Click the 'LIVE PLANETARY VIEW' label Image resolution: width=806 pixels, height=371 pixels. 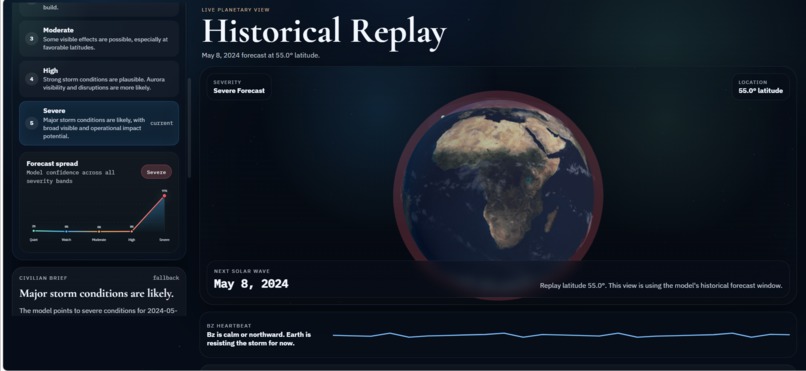coord(235,10)
